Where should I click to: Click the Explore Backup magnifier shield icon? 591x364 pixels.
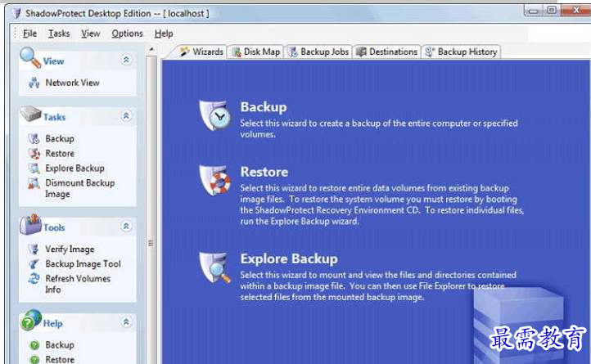pos(214,267)
